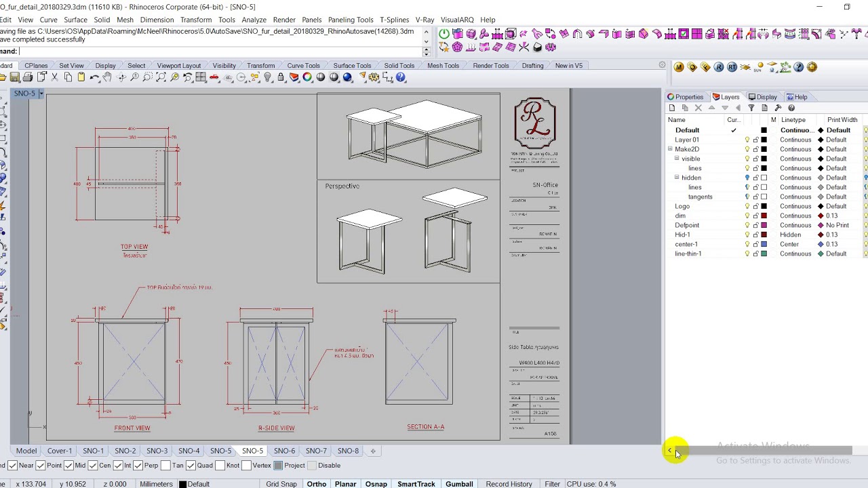Image resolution: width=868 pixels, height=488 pixels.
Task: Click the hammer Tools icon in Layers panel
Action: (x=778, y=108)
